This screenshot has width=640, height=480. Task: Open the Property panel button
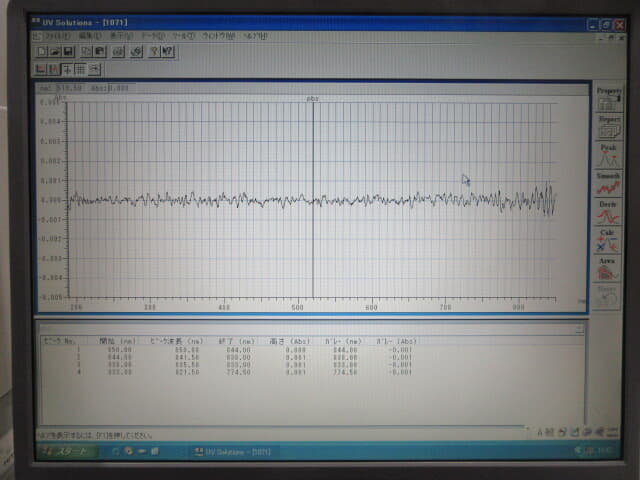click(x=609, y=99)
